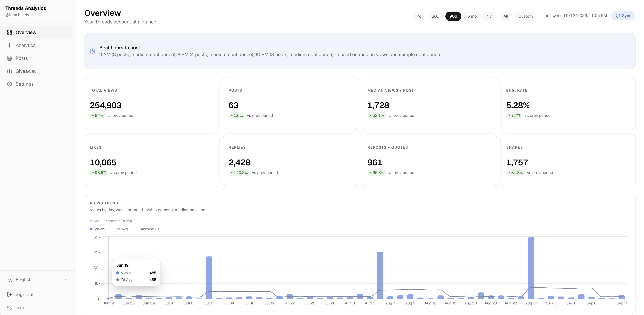Expand the English language dropdown chevron
The width and height of the screenshot is (644, 315).
pos(66,279)
